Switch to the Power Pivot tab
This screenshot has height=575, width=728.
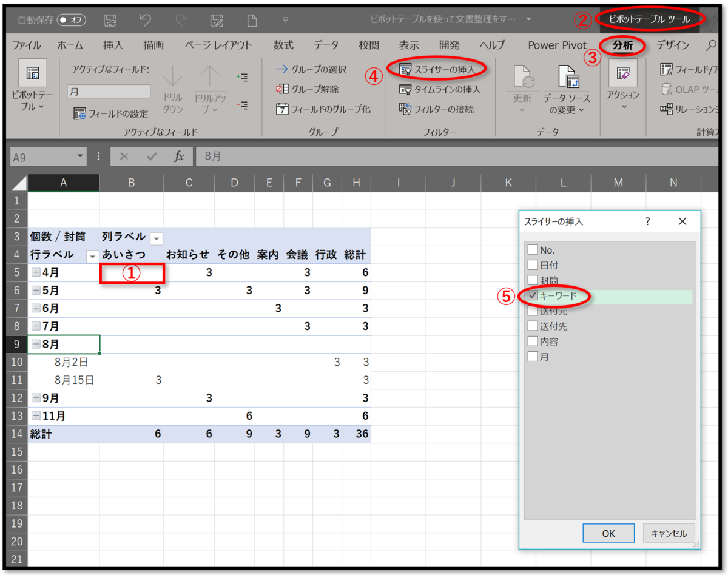coord(558,45)
